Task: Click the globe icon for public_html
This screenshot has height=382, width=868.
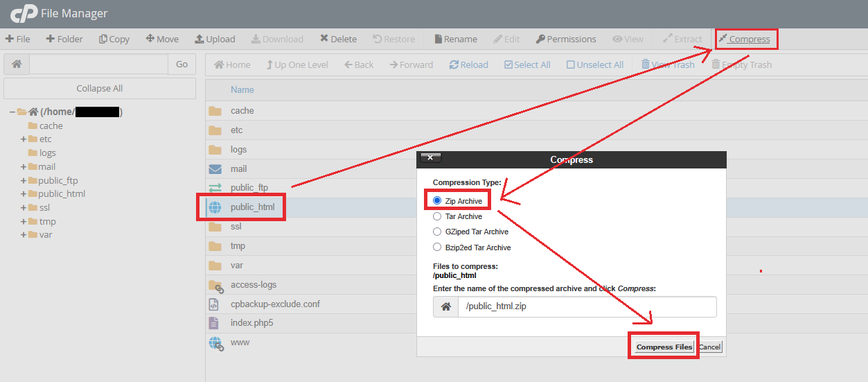Action: tap(215, 207)
